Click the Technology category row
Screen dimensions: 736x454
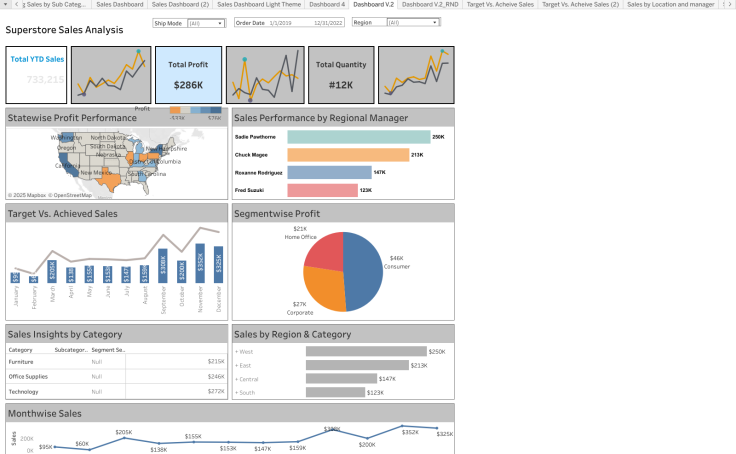pyautogui.click(x=116, y=392)
